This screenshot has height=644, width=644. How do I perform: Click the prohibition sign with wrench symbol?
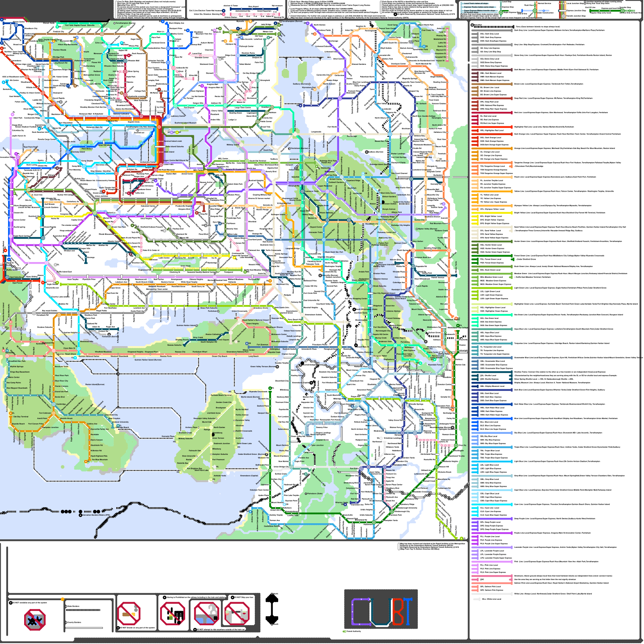tap(206, 613)
